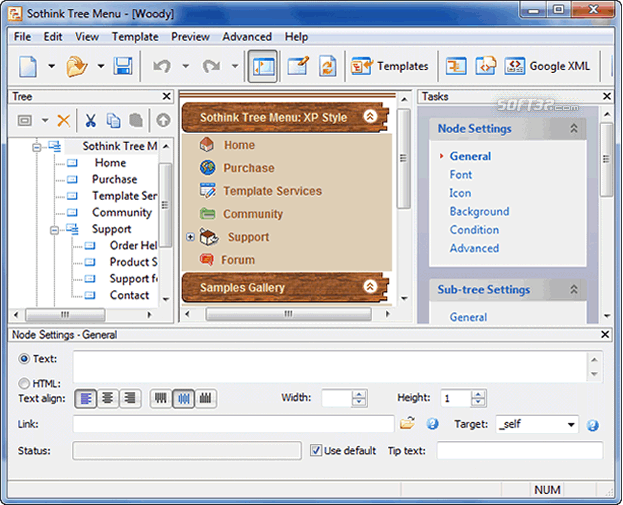Open Icon settings in Node Settings
This screenshot has width=623, height=505.
[x=460, y=193]
